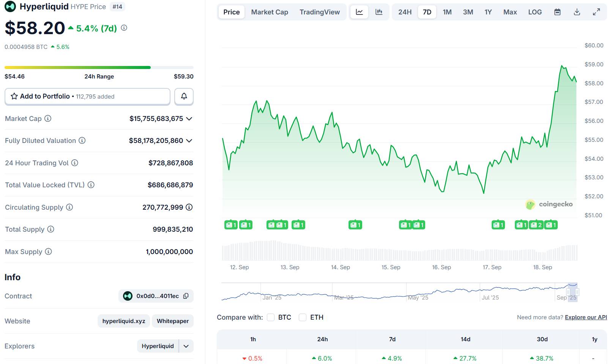Click the star icon in Add to Portfolio
The width and height of the screenshot is (612, 364).
(14, 96)
